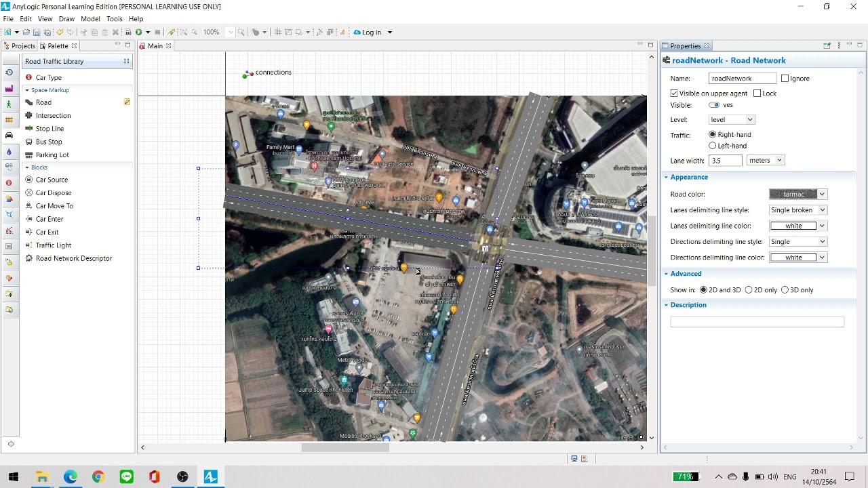The image size is (868, 488).
Task: Click the Open model folder icon
Action: coord(26,32)
